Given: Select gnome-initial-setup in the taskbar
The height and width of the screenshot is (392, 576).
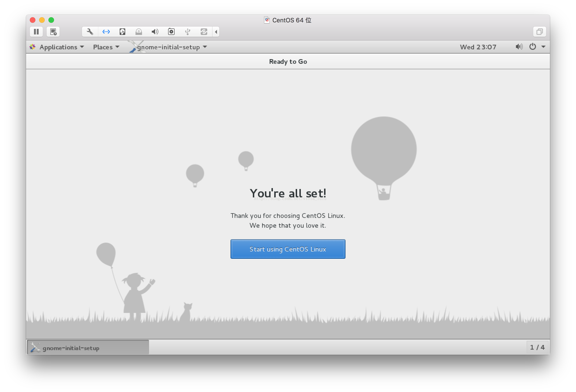Looking at the screenshot, I should 88,347.
